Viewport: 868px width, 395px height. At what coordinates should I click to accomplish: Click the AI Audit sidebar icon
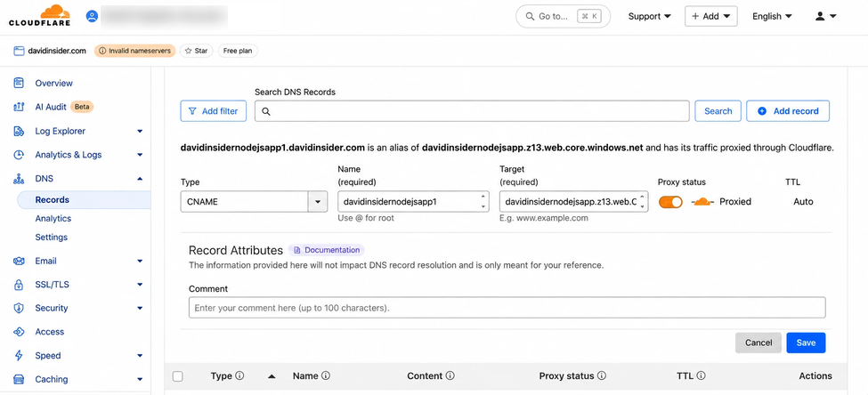19,107
